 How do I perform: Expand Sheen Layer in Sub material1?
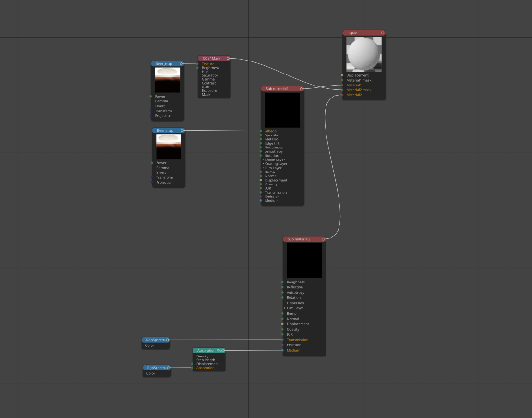click(263, 160)
